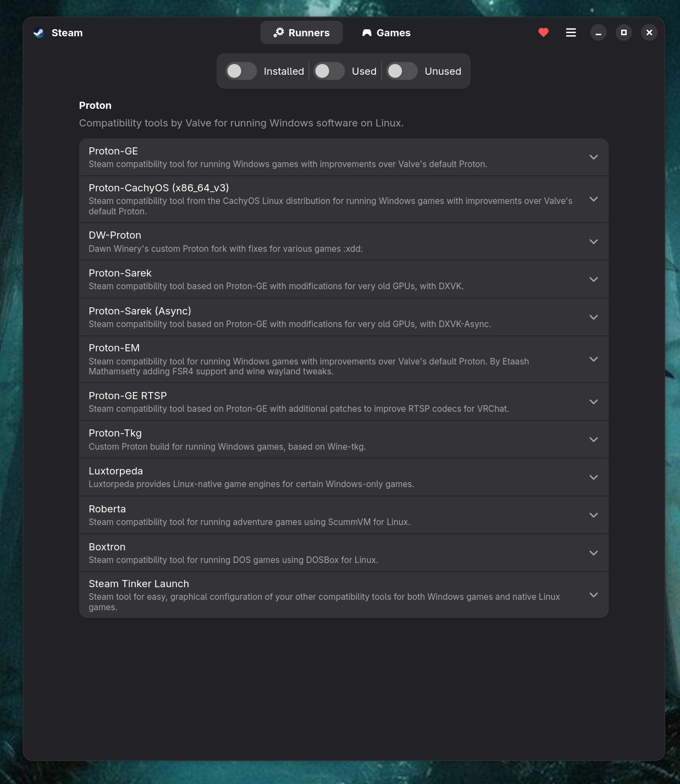Expand the Luxtorpeda entry chevron
The width and height of the screenshot is (680, 784).
594,477
